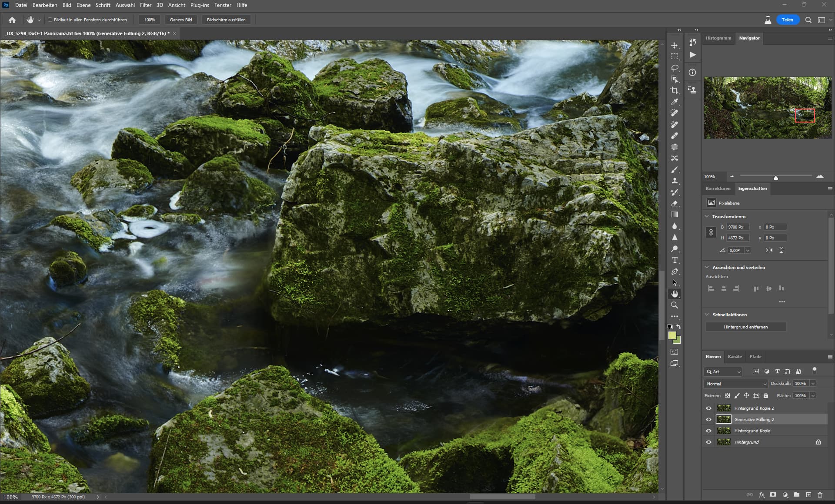Open the Edit Toolbar three-dots button
The image size is (835, 504).
[x=675, y=316]
